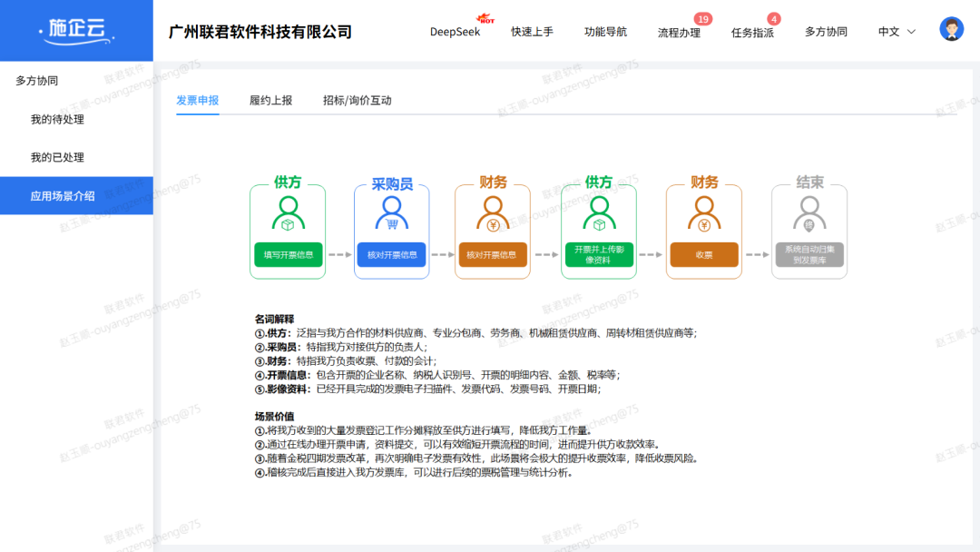Viewport: 980px width, 552px height.
Task: Click the gray 系统自动归集到发票库 button
Action: [x=809, y=254]
